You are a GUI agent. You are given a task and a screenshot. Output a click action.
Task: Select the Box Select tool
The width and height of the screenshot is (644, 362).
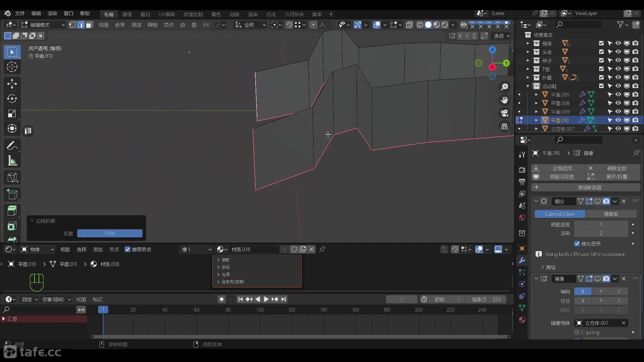12,52
